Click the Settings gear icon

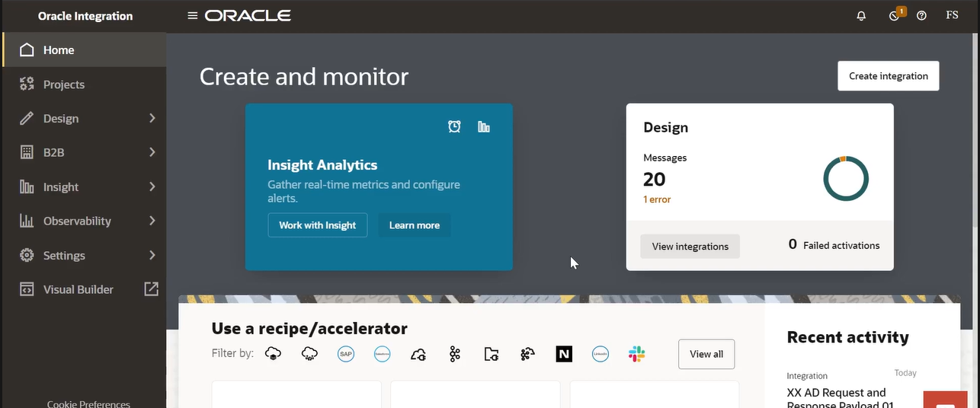click(27, 255)
